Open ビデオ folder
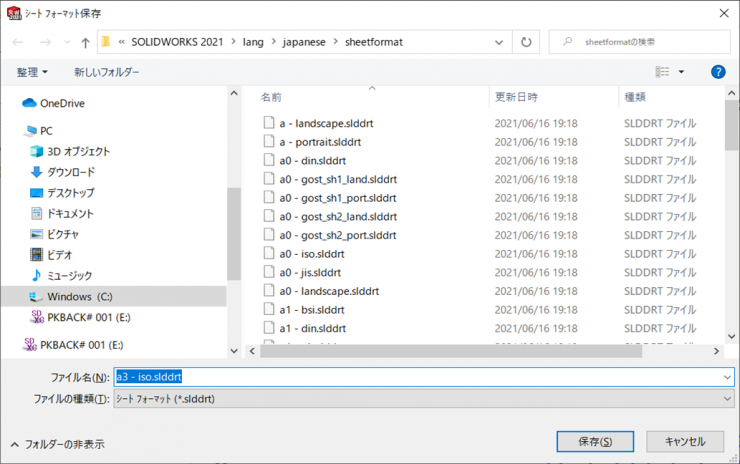This screenshot has height=464, width=740. (x=51, y=255)
